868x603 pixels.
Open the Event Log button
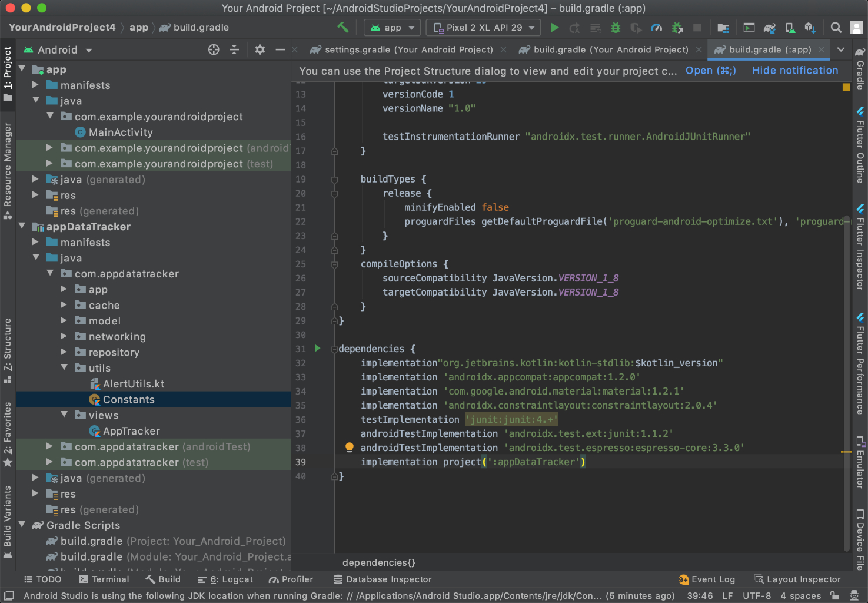[707, 579]
